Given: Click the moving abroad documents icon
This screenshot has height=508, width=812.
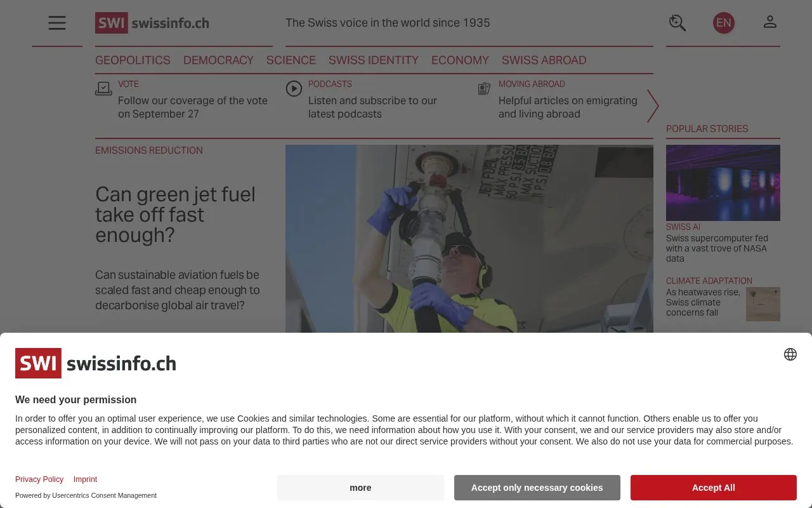Looking at the screenshot, I should click(484, 88).
